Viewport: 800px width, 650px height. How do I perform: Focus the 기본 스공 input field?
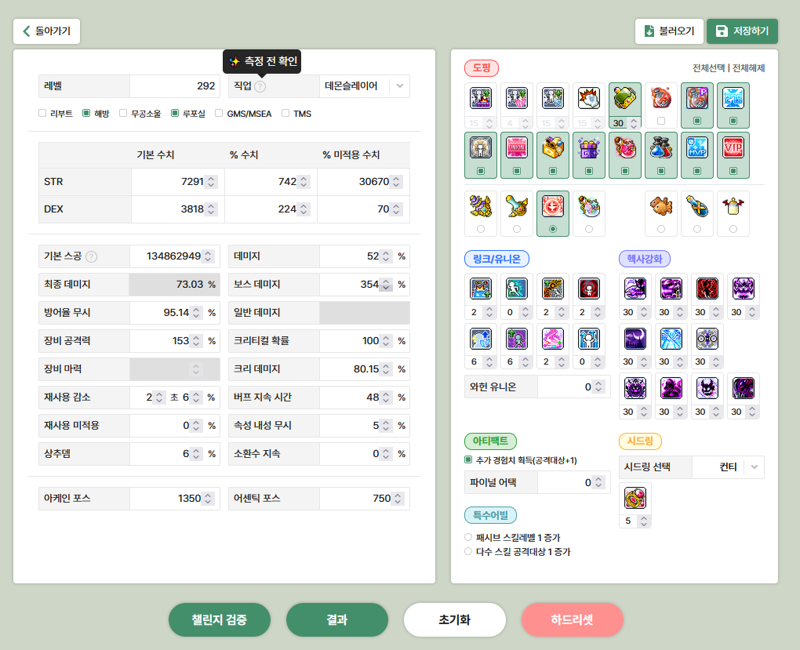174,256
